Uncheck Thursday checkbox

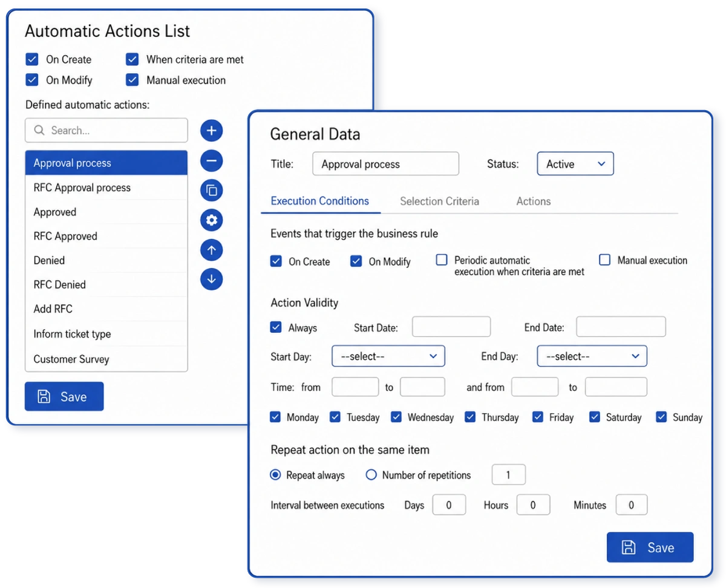pyautogui.click(x=470, y=417)
